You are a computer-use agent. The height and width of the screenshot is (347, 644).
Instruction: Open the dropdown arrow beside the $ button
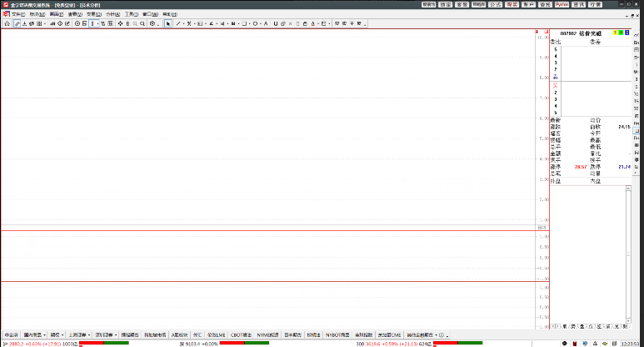(97, 24)
